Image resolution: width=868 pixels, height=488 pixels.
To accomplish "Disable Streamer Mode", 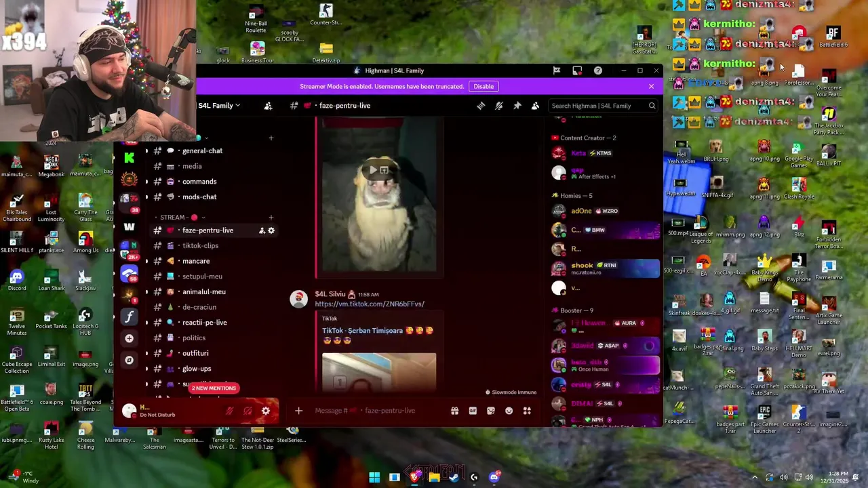I will [x=484, y=87].
